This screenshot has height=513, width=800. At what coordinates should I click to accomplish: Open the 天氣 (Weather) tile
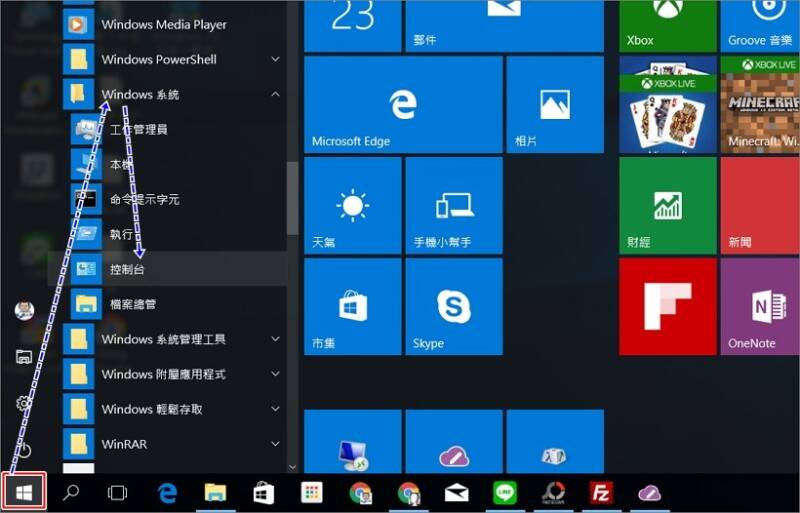(x=353, y=206)
